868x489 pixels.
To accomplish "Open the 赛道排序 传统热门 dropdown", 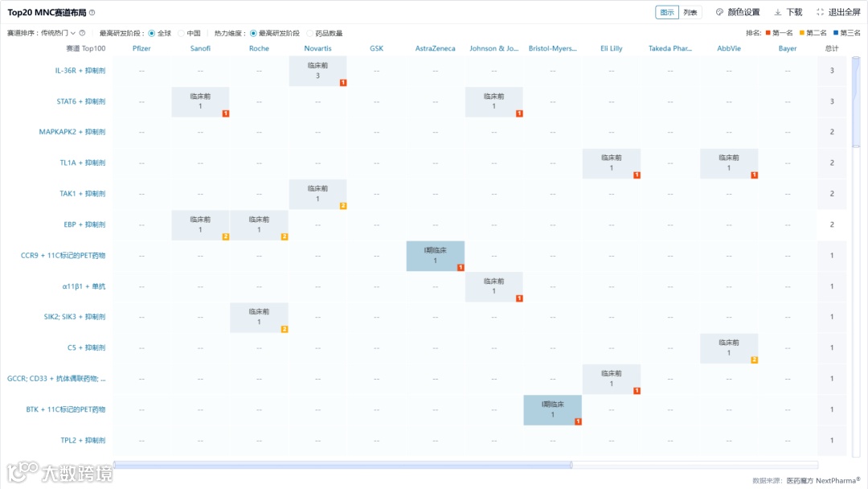I will coord(58,33).
